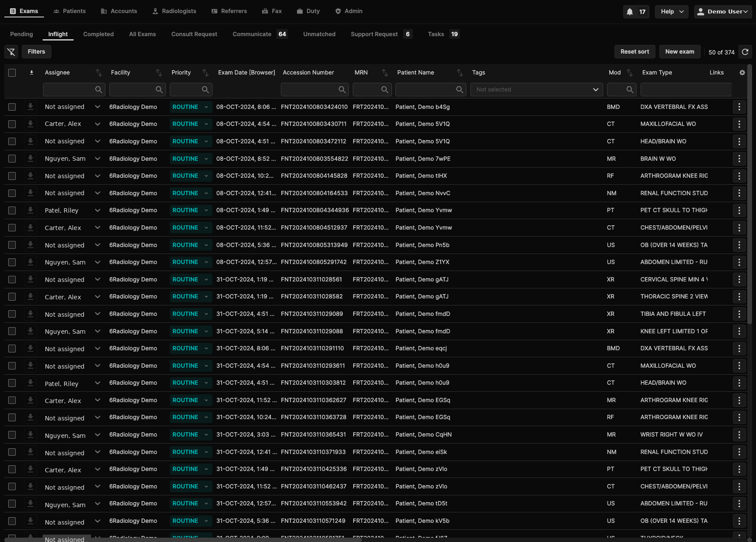Viewport: 756px width, 542px height.
Task: Expand assignee dropdown for Patel, Riley FNT2024100804344936
Action: (x=98, y=210)
